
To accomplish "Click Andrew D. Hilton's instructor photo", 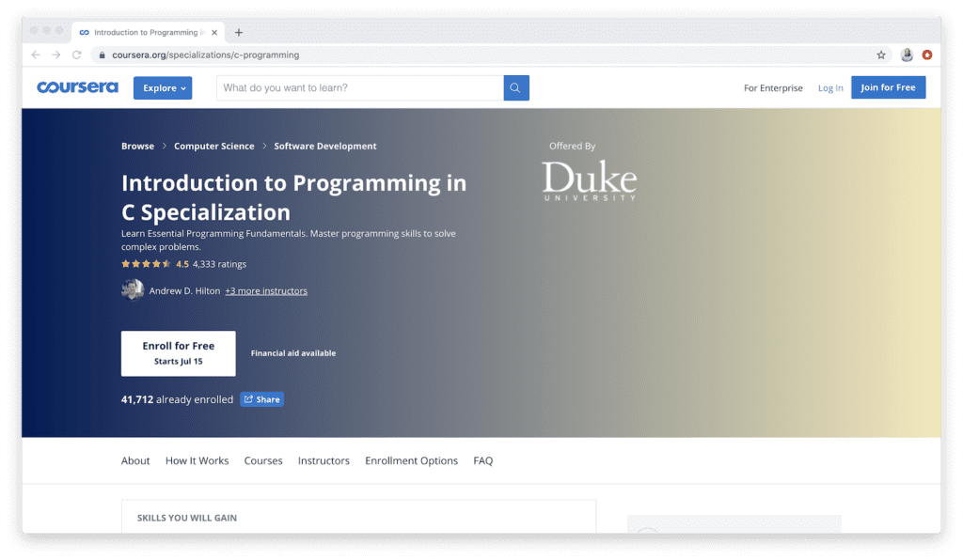I will click(132, 290).
